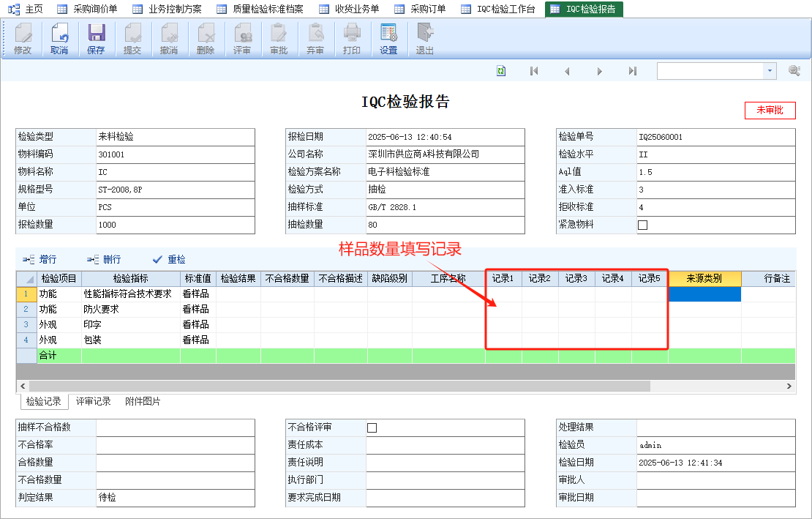812x519 pixels.
Task: Switch to 采购订单 tab
Action: [x=420, y=9]
